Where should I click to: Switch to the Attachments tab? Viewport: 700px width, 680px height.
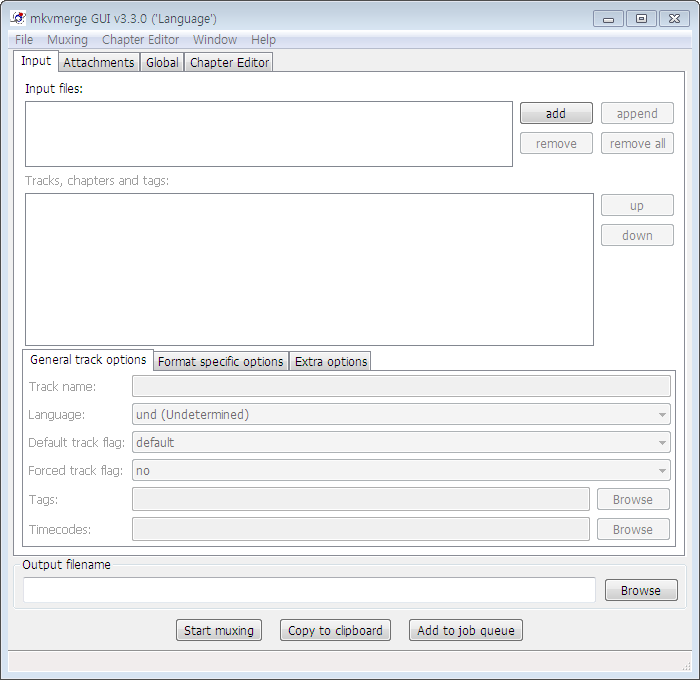[x=99, y=63]
